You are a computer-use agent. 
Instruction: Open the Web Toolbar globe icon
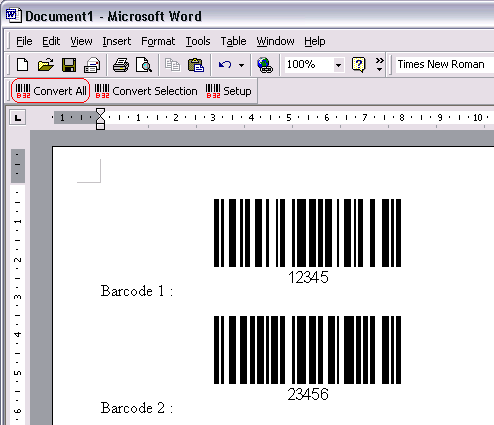265,65
